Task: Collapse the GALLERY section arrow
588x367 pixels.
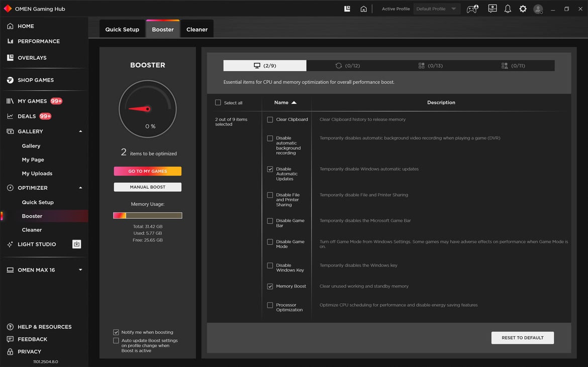Action: coord(80,132)
